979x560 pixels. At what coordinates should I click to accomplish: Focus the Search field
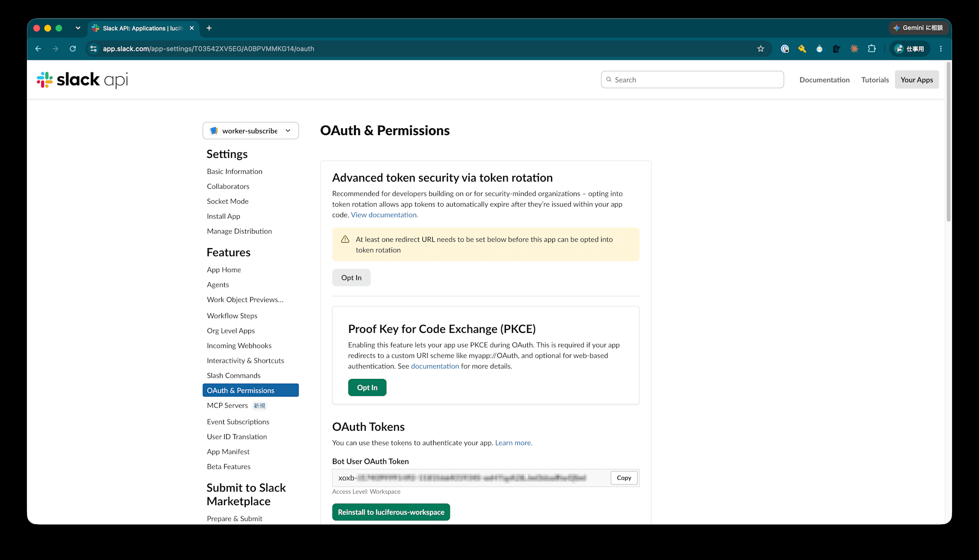692,80
